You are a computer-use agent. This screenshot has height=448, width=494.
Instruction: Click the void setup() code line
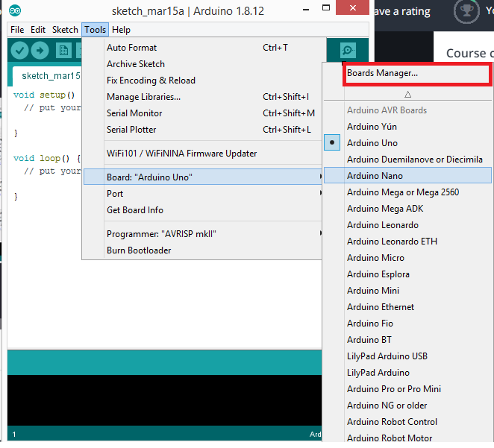click(44, 95)
